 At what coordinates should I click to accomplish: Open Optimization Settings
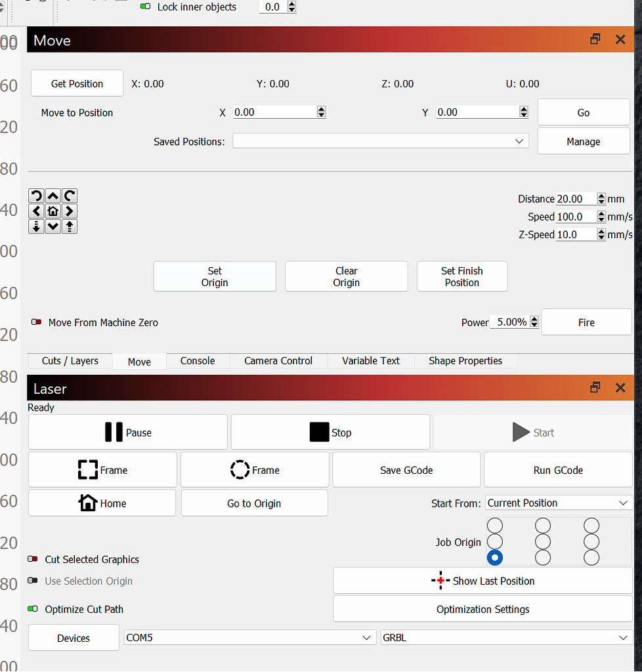pyautogui.click(x=482, y=609)
